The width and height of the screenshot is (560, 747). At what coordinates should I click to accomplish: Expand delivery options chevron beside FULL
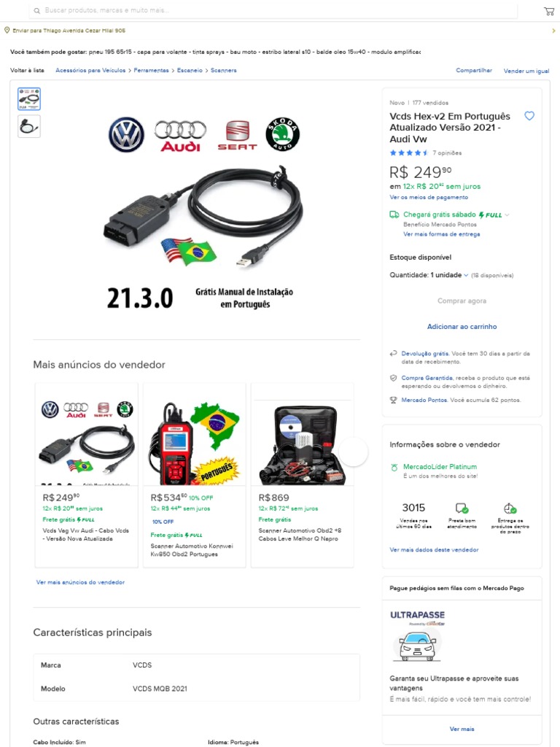507,215
